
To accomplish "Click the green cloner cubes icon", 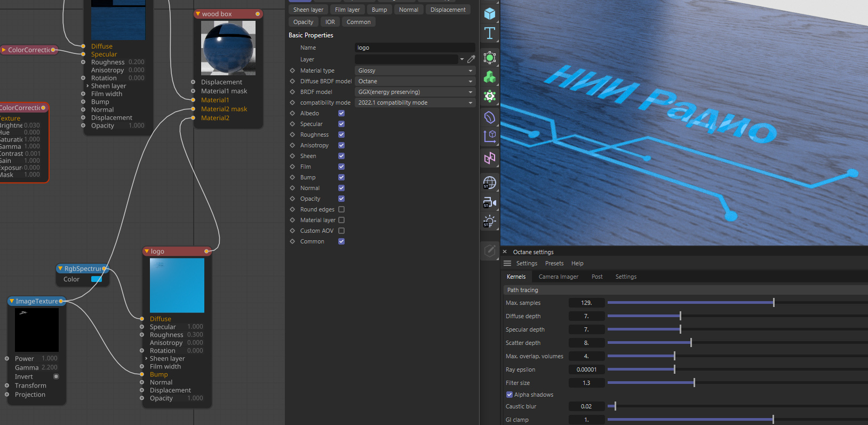I will (x=489, y=77).
